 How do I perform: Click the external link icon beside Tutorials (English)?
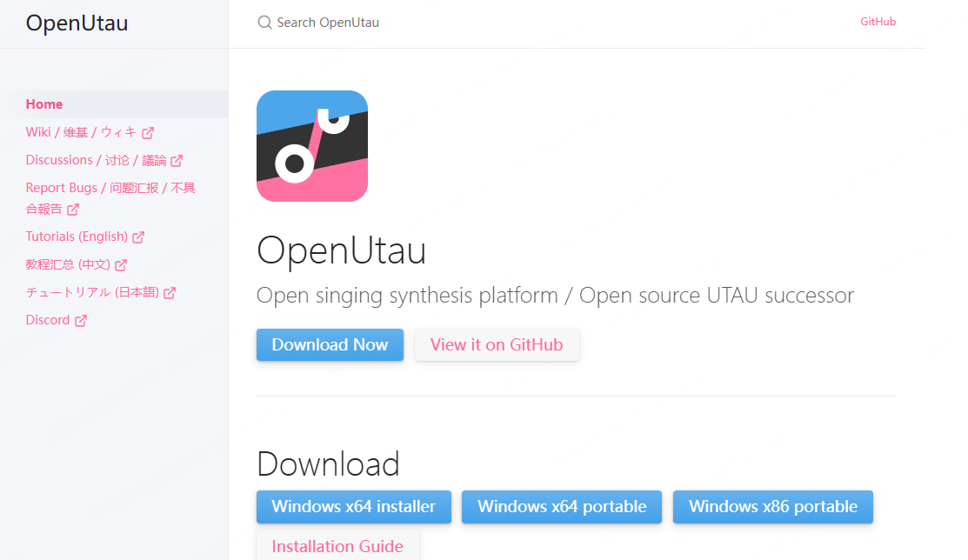coord(138,237)
